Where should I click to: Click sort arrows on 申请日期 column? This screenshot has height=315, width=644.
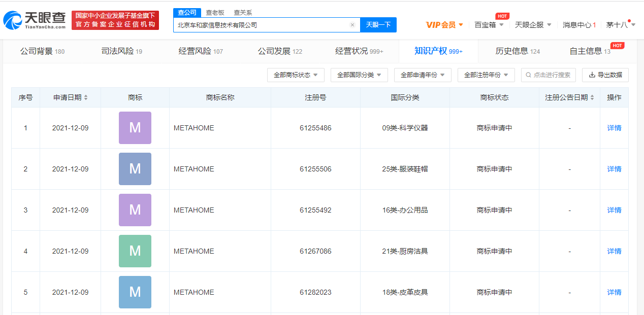(x=86, y=97)
